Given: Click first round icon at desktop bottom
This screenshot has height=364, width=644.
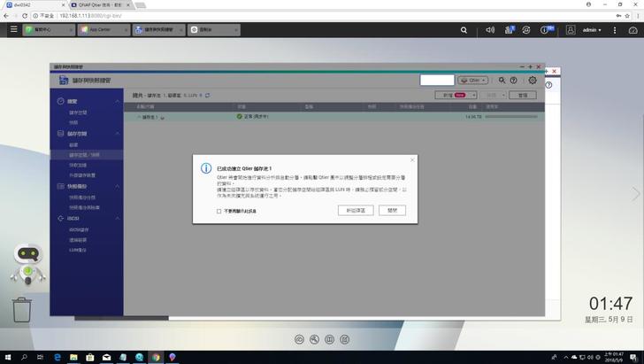Looking at the screenshot, I should (299, 339).
